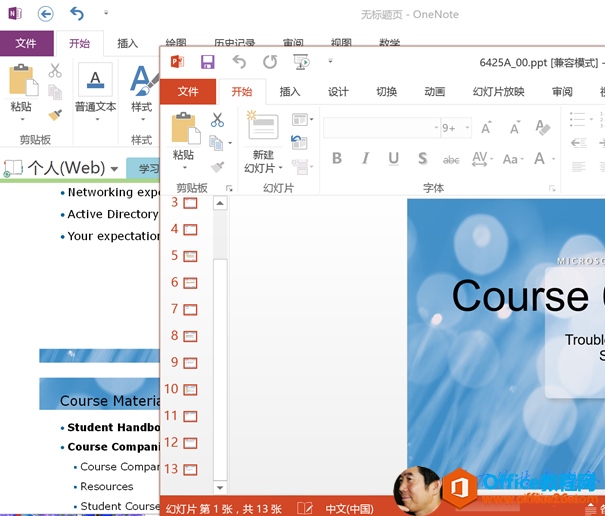Toggle Italic text formatting
This screenshot has height=516, width=605.
365,158
